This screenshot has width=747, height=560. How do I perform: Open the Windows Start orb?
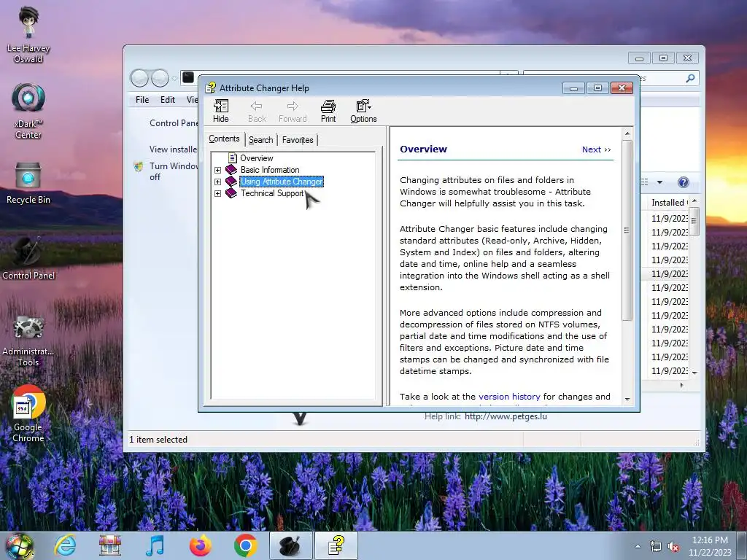coord(19,545)
